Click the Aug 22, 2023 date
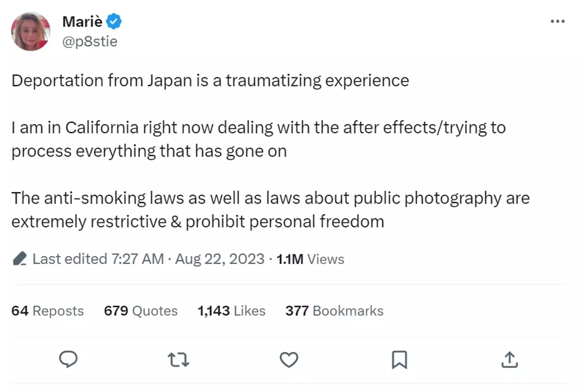Viewport: 580px width, 392px height. [220, 259]
